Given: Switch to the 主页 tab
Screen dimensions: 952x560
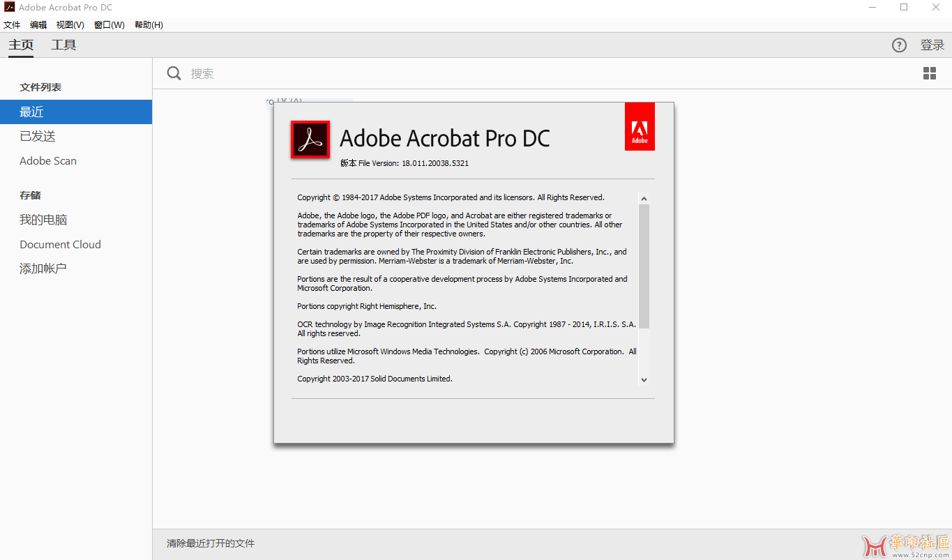Looking at the screenshot, I should [21, 45].
